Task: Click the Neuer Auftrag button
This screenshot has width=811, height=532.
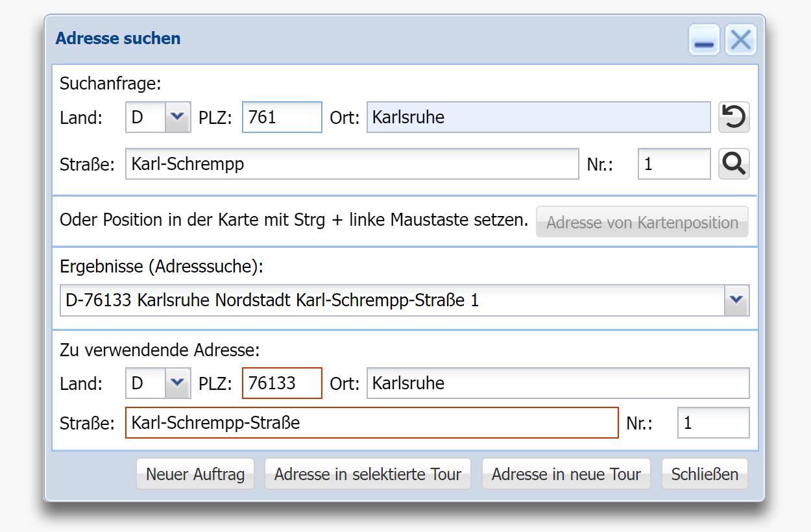Action: [195, 474]
